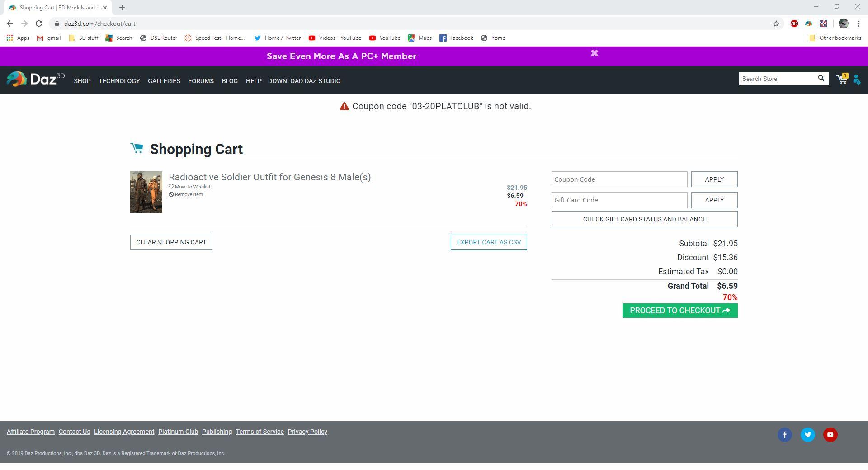Open the AdBlock Plus extension icon

(794, 23)
